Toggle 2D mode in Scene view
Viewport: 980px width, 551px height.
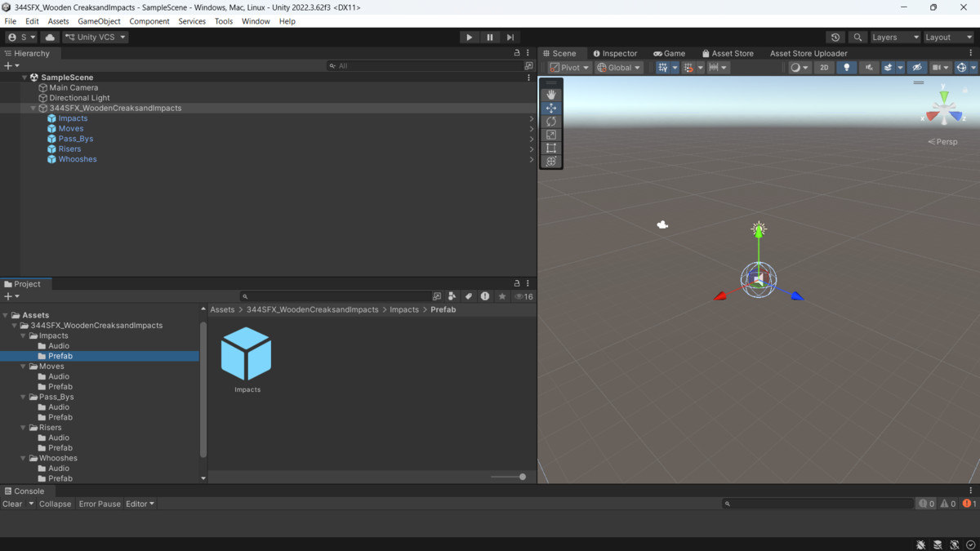coord(824,68)
